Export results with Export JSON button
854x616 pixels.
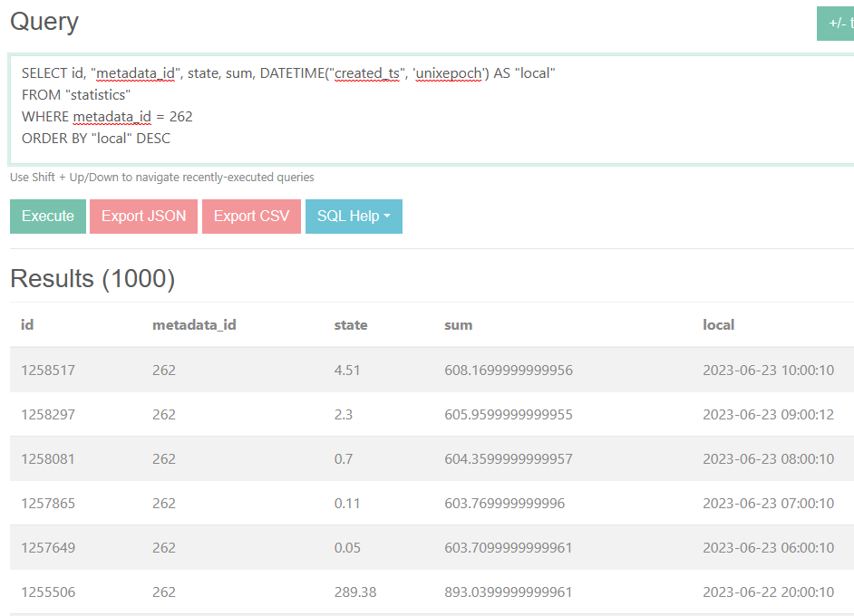(144, 216)
